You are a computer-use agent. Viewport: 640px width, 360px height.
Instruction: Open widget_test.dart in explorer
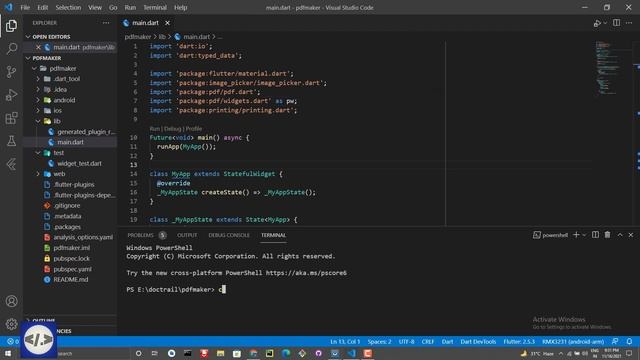pos(79,163)
